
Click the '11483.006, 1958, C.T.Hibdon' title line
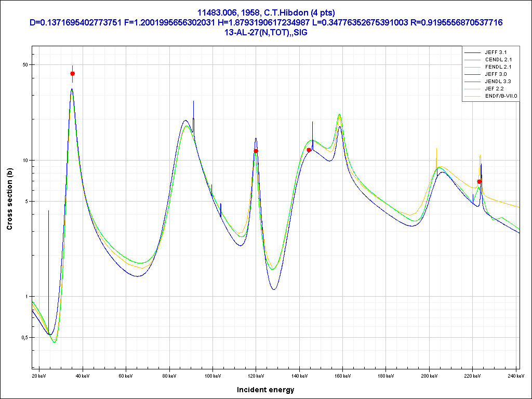(x=266, y=12)
